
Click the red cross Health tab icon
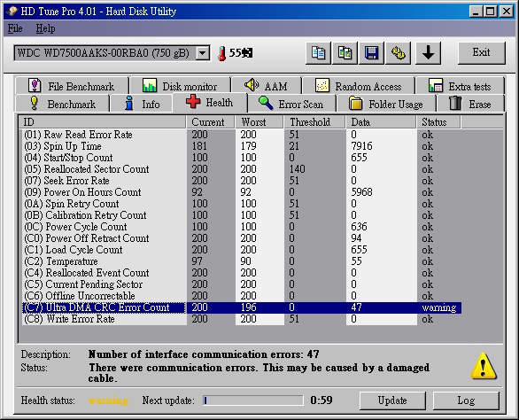point(193,101)
